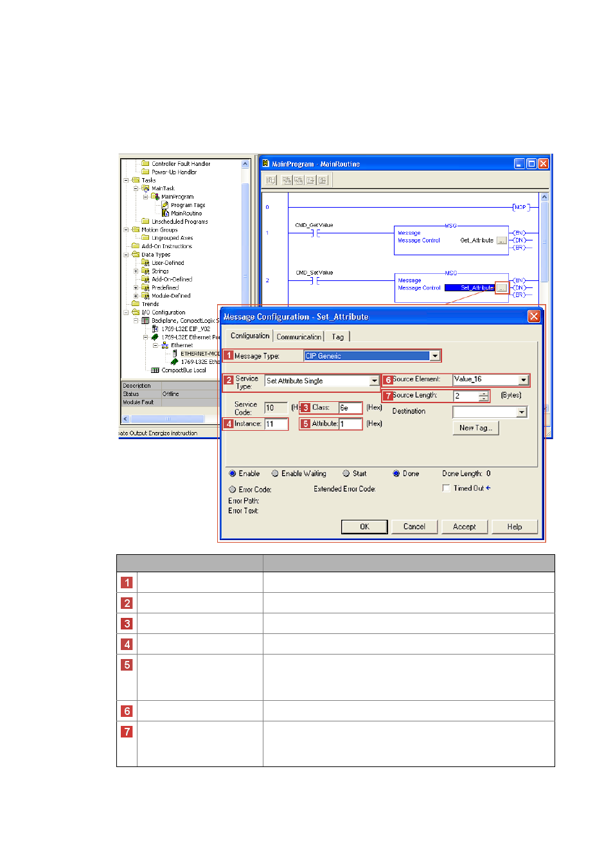Open the Destination dropdown
The height and width of the screenshot is (868, 613).
pyautogui.click(x=522, y=411)
